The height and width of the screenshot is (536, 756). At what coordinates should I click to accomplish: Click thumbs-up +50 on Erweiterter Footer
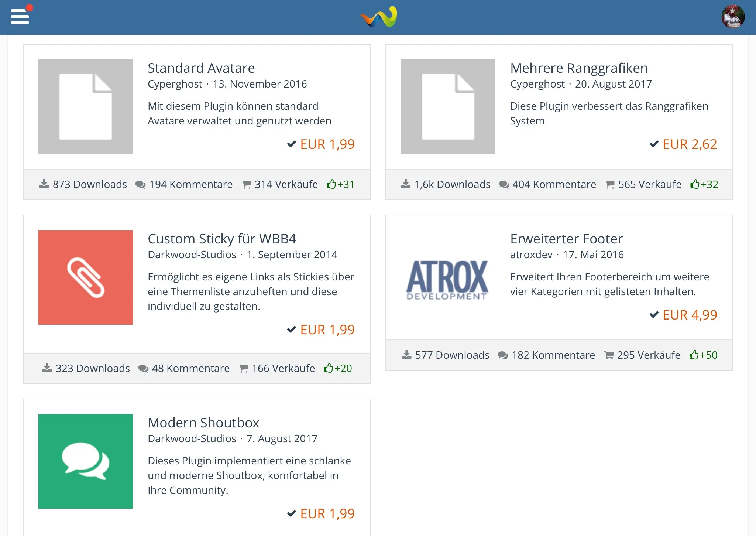click(x=694, y=355)
